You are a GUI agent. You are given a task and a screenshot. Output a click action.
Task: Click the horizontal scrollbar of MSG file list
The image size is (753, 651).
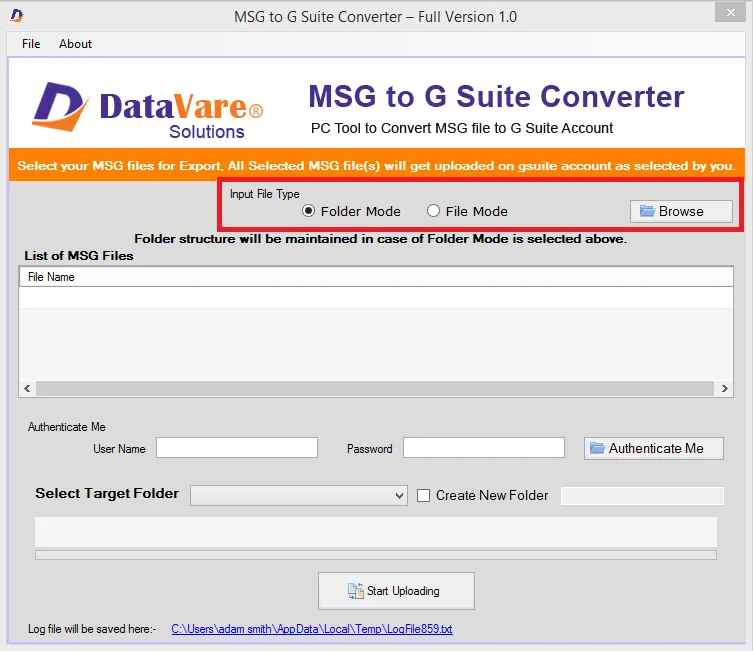[375, 388]
